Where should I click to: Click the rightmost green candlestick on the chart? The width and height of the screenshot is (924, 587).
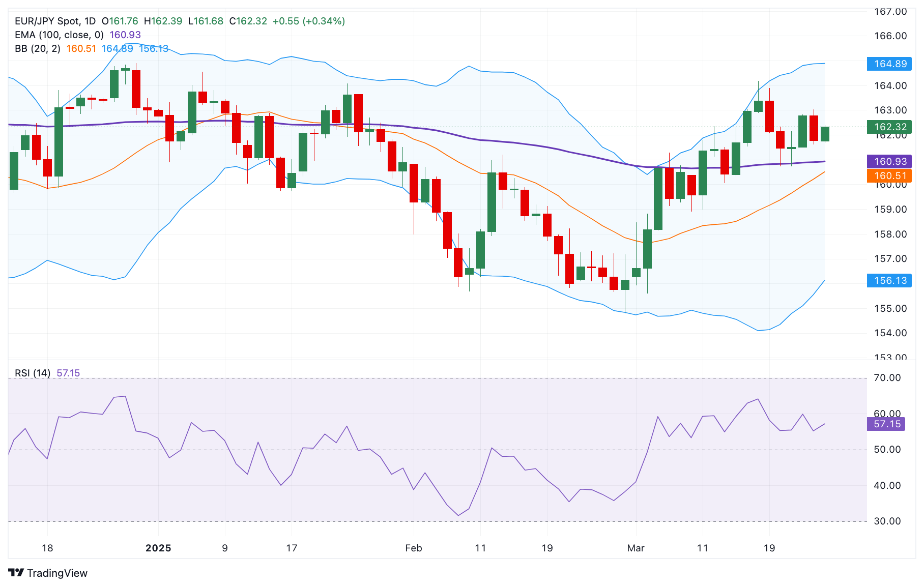click(x=825, y=134)
